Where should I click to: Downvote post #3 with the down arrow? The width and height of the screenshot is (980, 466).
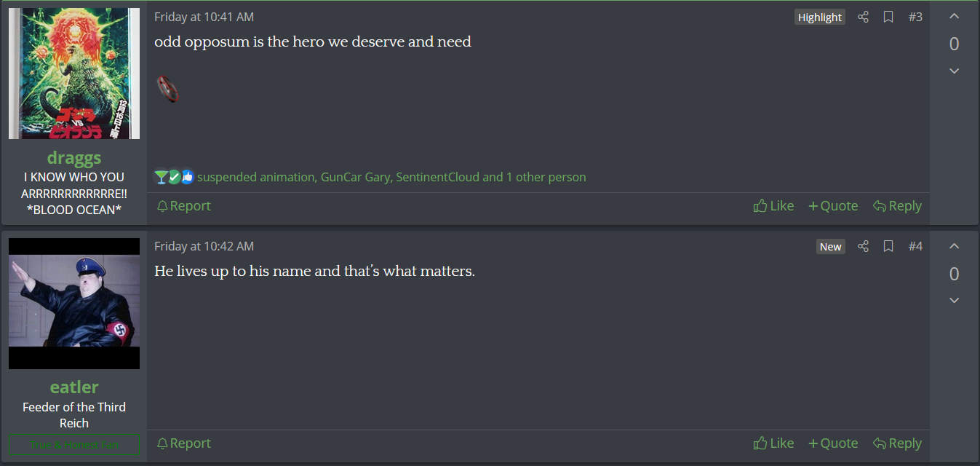[x=955, y=71]
